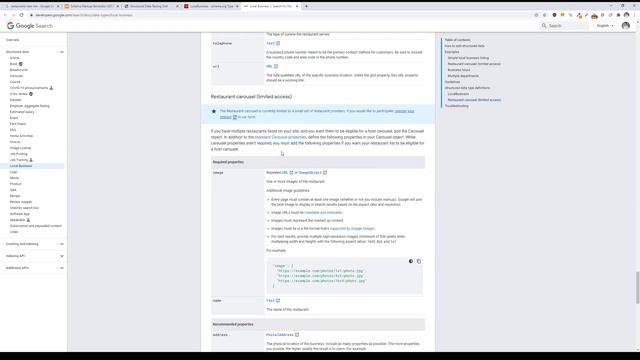Copy the image code sample
This screenshot has width=640, height=360.
419,261
